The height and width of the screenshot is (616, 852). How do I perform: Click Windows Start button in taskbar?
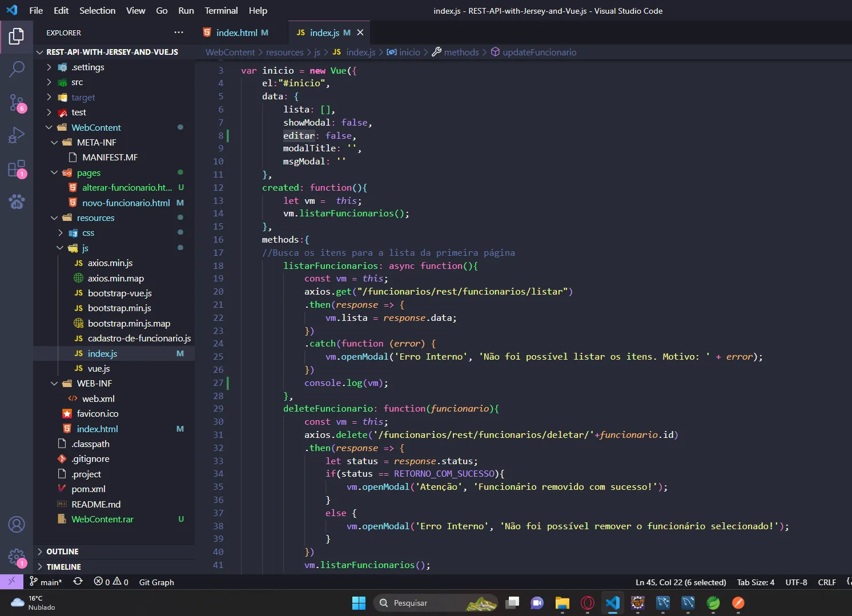359,603
